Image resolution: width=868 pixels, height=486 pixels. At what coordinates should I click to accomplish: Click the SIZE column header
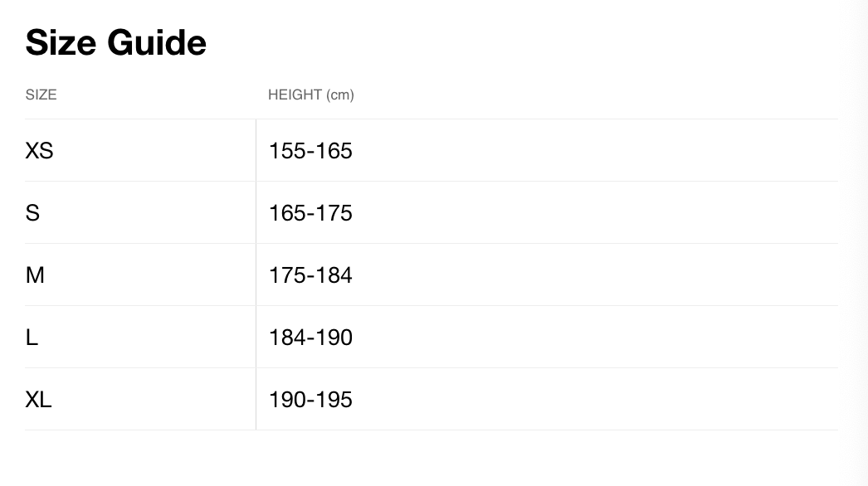pyautogui.click(x=41, y=95)
